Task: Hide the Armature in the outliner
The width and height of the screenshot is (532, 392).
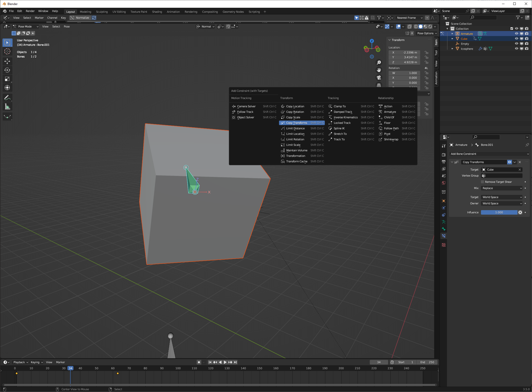Action: click(x=516, y=34)
